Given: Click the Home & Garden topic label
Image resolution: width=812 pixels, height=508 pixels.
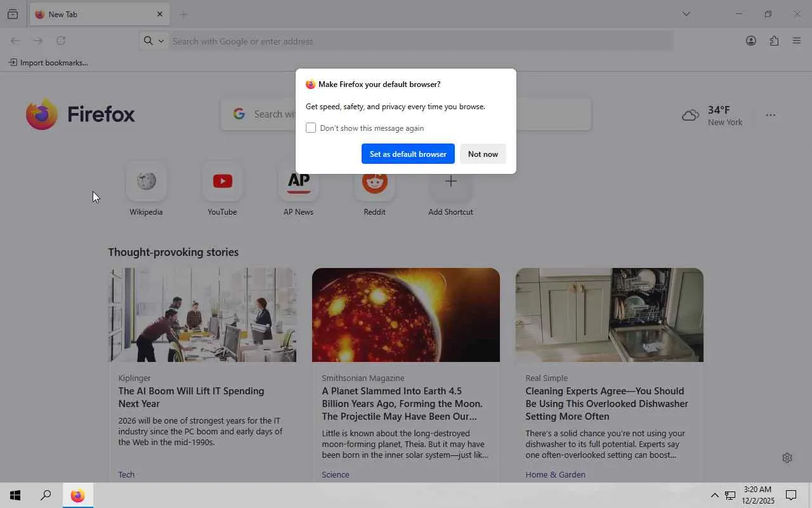Looking at the screenshot, I should [x=555, y=474].
